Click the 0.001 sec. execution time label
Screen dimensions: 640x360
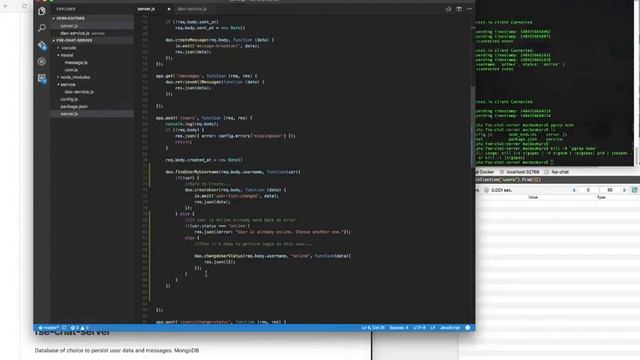pyautogui.click(x=501, y=190)
